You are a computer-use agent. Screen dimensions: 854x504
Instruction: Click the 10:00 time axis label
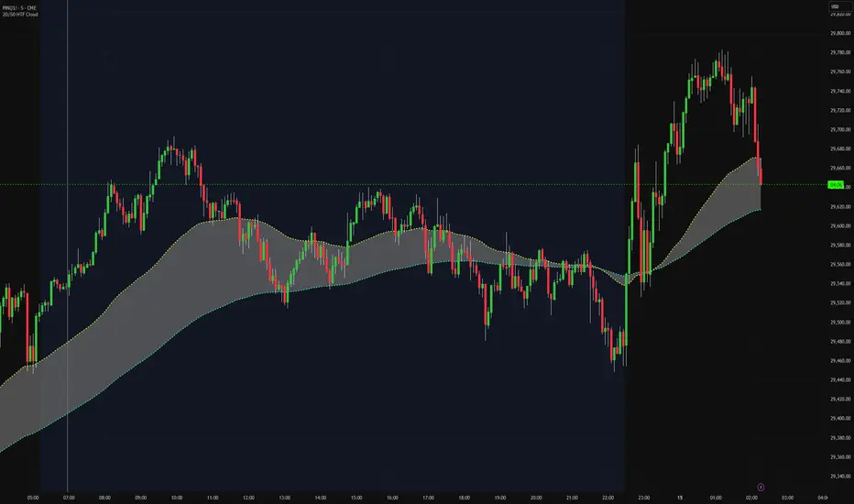[x=177, y=498]
